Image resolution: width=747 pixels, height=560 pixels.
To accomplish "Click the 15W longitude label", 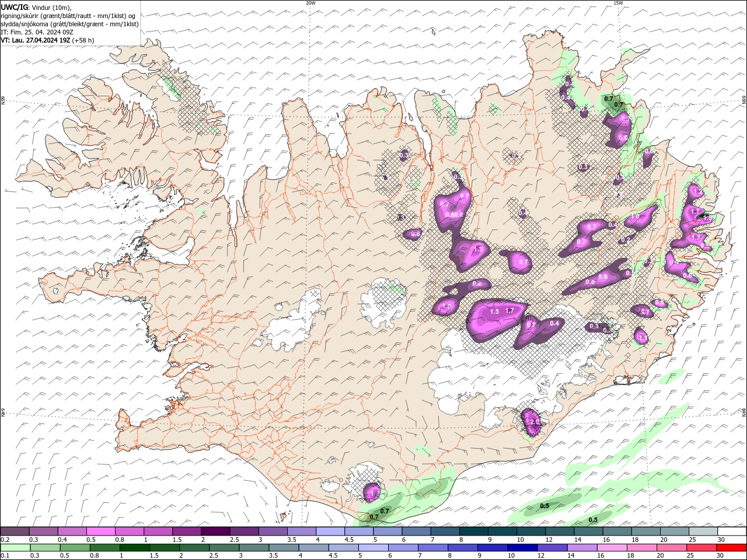I will tap(618, 3).
